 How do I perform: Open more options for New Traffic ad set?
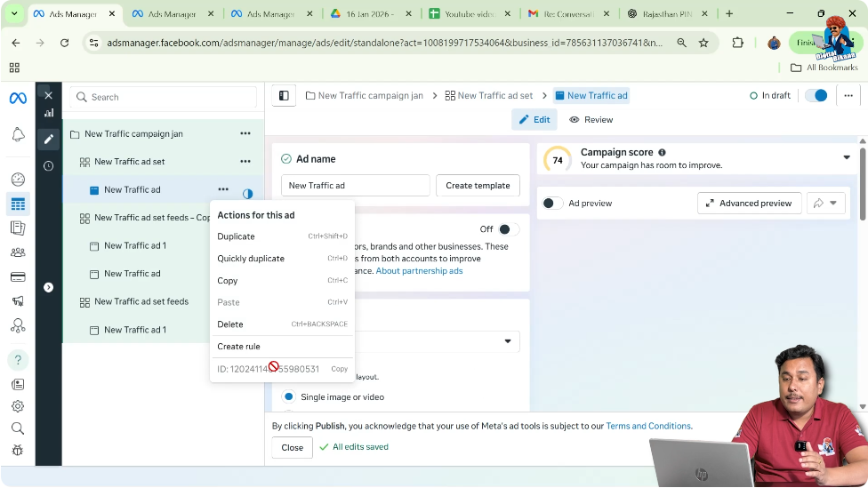coord(245,162)
